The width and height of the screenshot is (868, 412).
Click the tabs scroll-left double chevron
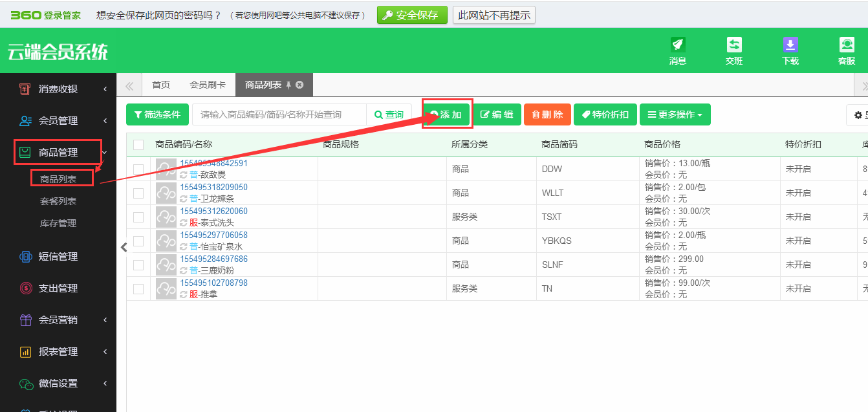click(x=129, y=85)
